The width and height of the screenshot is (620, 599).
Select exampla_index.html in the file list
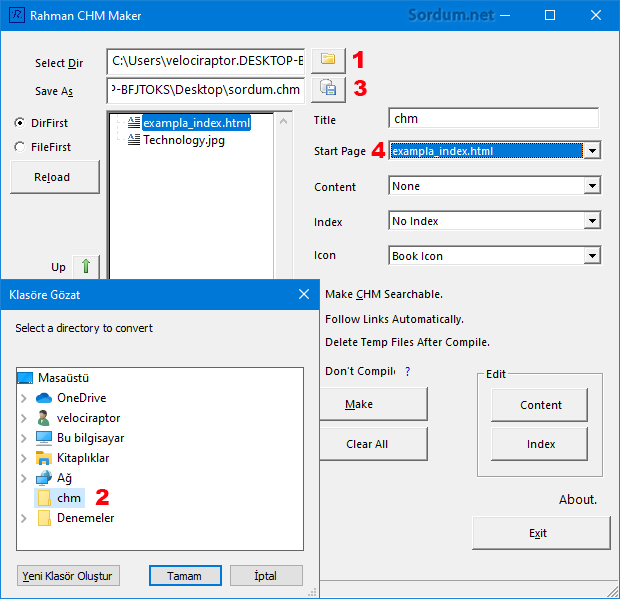(196, 123)
